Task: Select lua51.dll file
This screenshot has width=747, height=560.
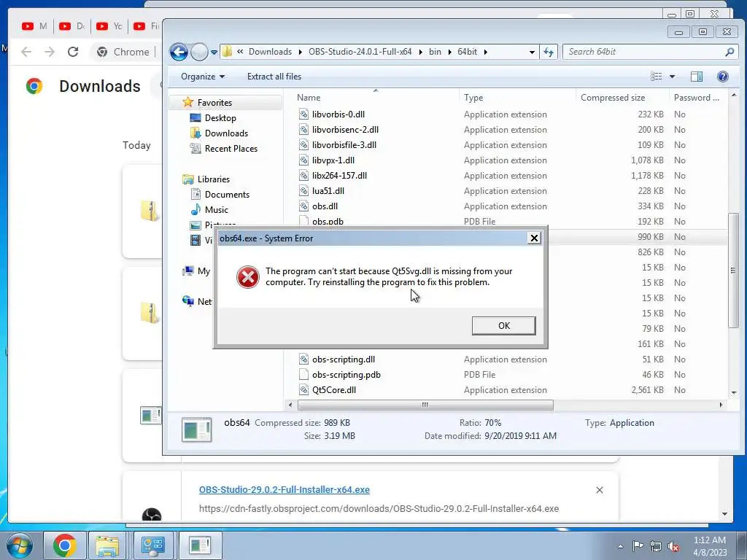Action: click(328, 190)
